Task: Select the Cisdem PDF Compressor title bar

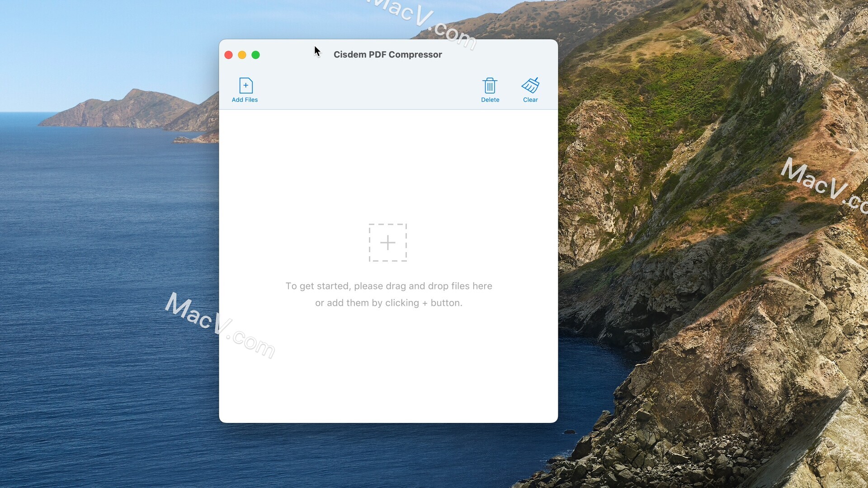Action: click(388, 54)
